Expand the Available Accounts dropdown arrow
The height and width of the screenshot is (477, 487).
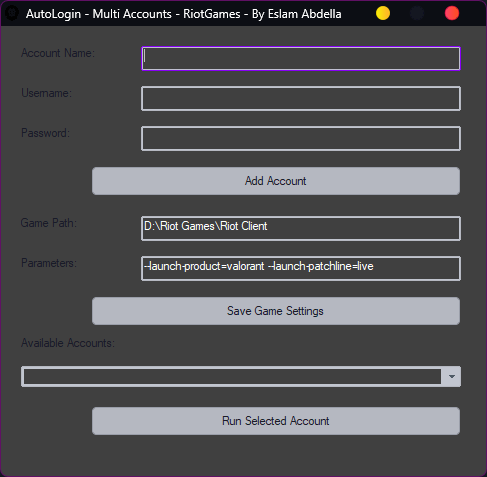(x=452, y=377)
